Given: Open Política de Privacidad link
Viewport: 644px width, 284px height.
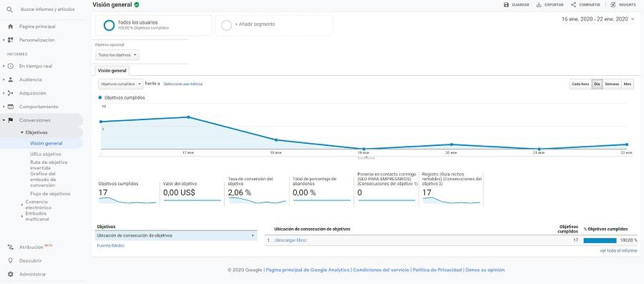Looking at the screenshot, I should click(x=437, y=270).
